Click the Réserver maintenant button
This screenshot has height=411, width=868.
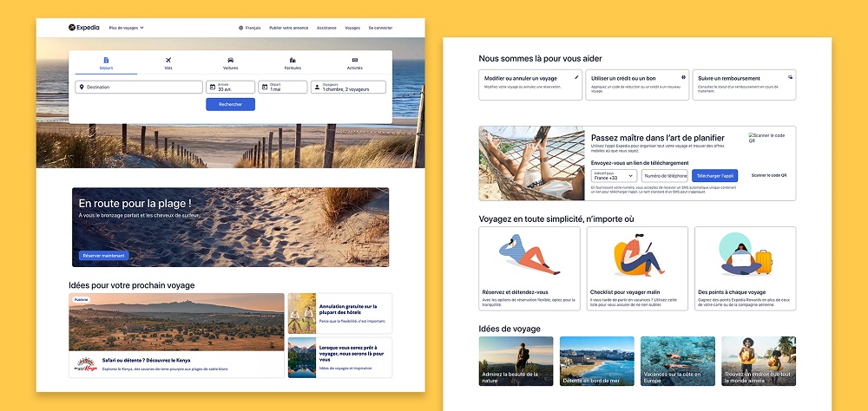103,256
